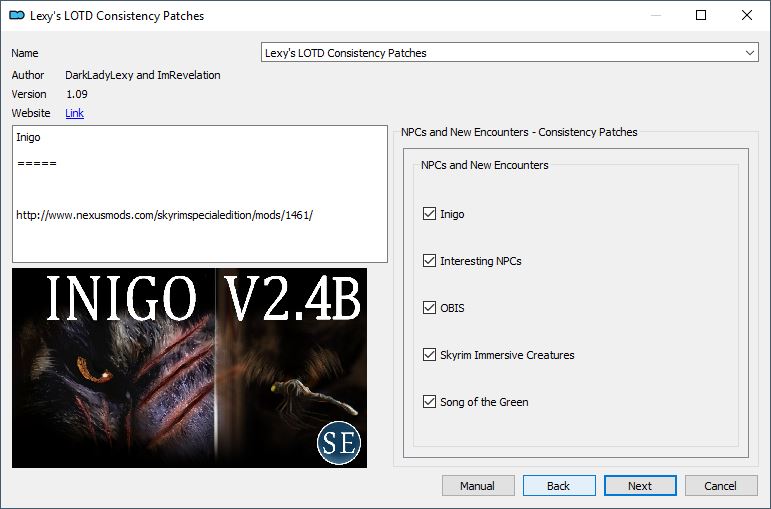771x509 pixels.
Task: Open the Name combo box dropdown arrow
Action: [x=749, y=53]
